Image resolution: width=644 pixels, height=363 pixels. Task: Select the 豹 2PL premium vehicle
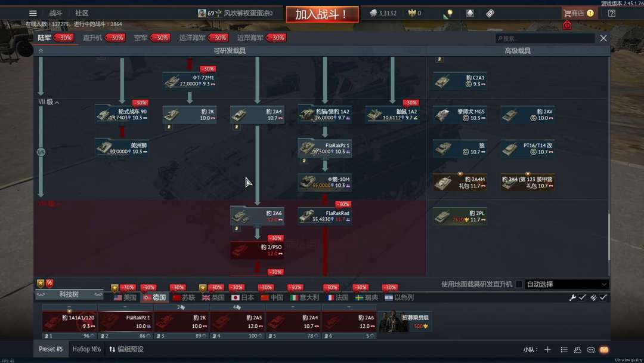point(460,216)
